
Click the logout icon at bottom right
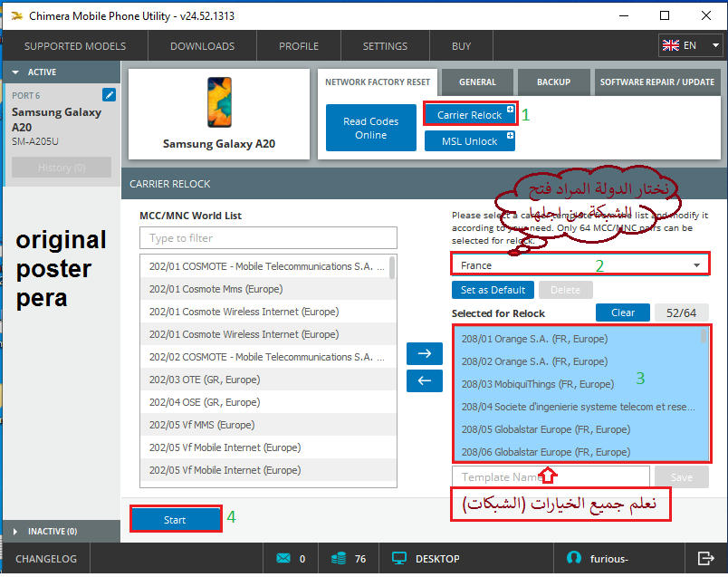click(706, 559)
